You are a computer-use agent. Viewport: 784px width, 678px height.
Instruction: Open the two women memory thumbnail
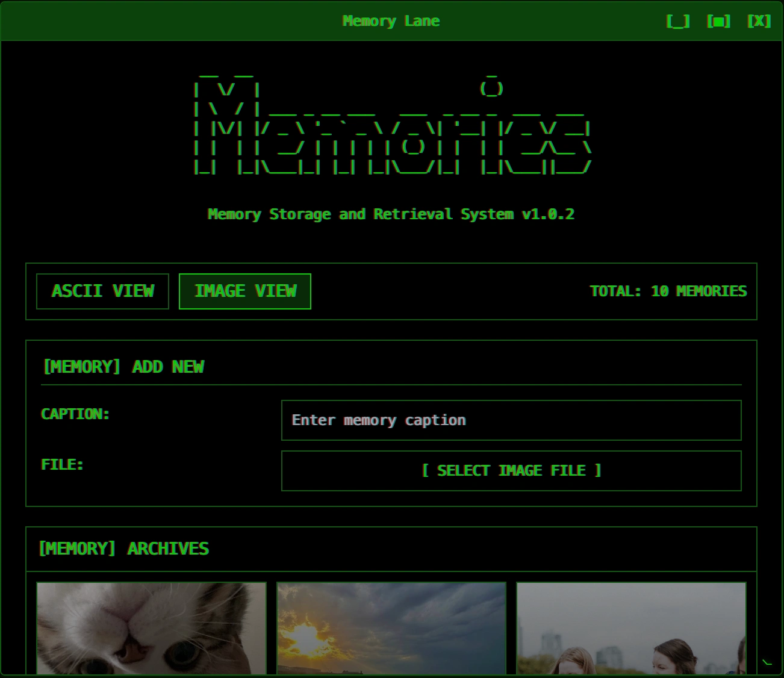[x=631, y=629]
